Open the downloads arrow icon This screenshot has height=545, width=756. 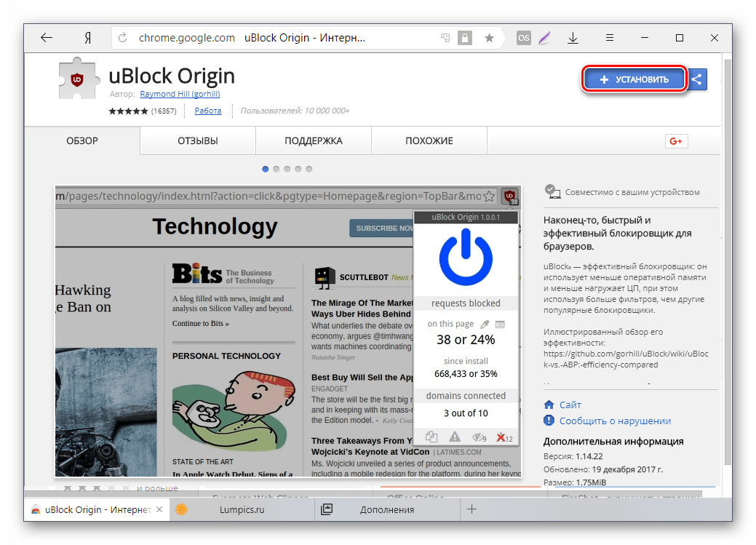(x=573, y=39)
